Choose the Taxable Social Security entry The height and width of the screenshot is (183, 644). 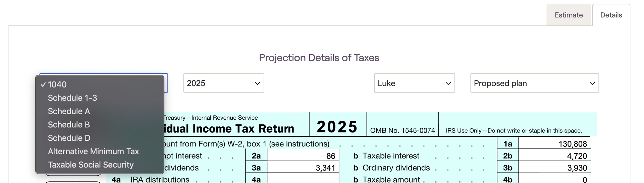tap(91, 165)
